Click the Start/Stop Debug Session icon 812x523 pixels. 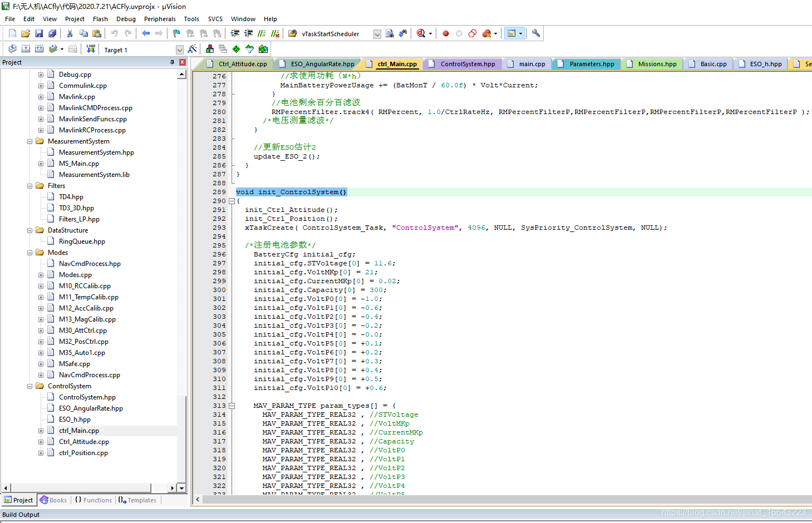point(421,33)
